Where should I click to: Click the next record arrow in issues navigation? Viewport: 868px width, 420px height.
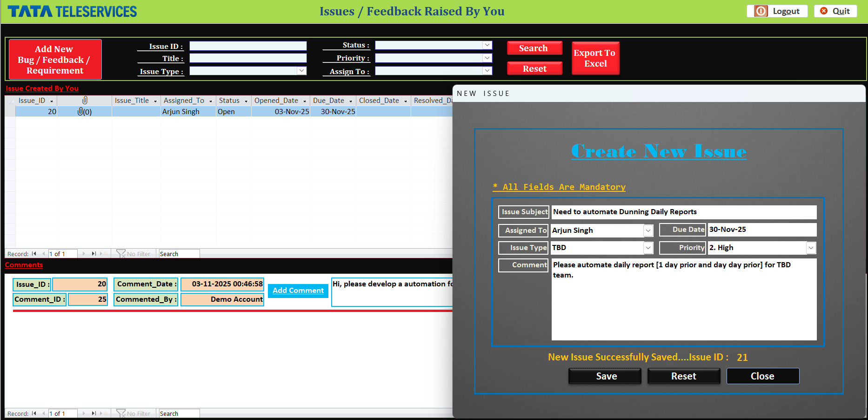84,254
